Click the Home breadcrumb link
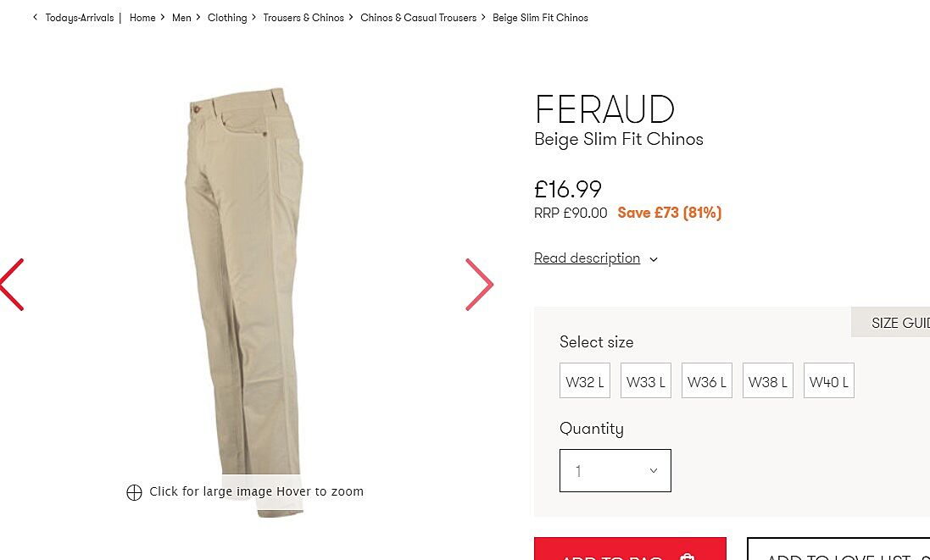Image resolution: width=930 pixels, height=560 pixels. pos(142,18)
